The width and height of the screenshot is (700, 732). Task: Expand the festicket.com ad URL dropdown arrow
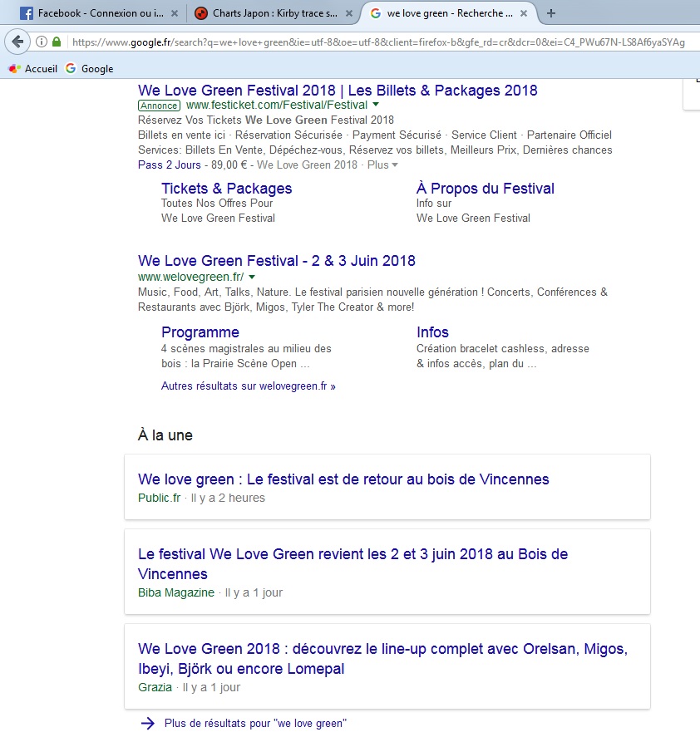tap(376, 105)
